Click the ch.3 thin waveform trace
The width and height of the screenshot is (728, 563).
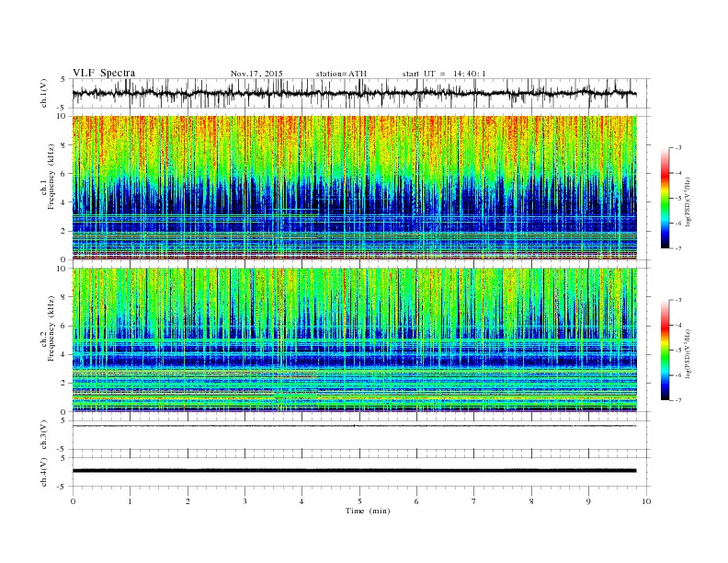355,426
